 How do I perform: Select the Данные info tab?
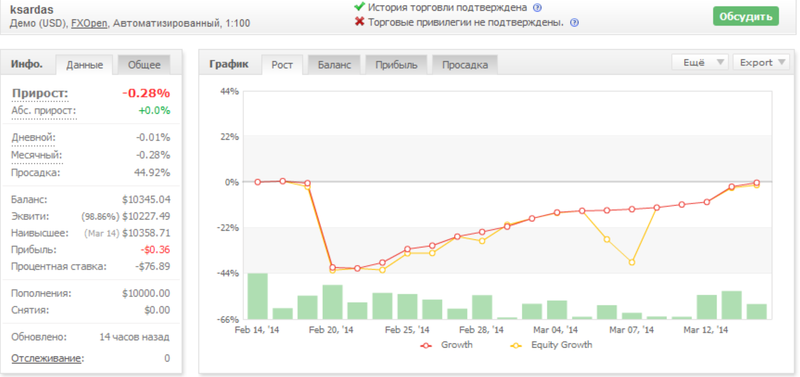tap(84, 65)
